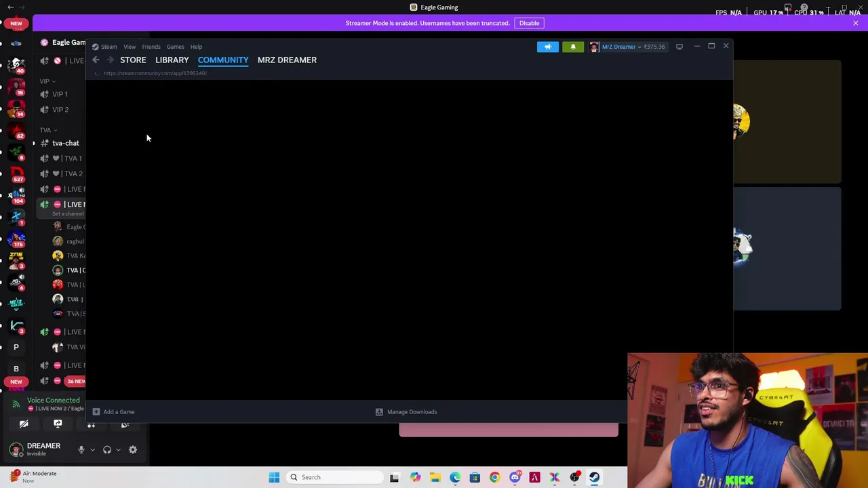This screenshot has height=488, width=868.
Task: Click the steamcommunity.com URL text
Action: click(x=155, y=73)
